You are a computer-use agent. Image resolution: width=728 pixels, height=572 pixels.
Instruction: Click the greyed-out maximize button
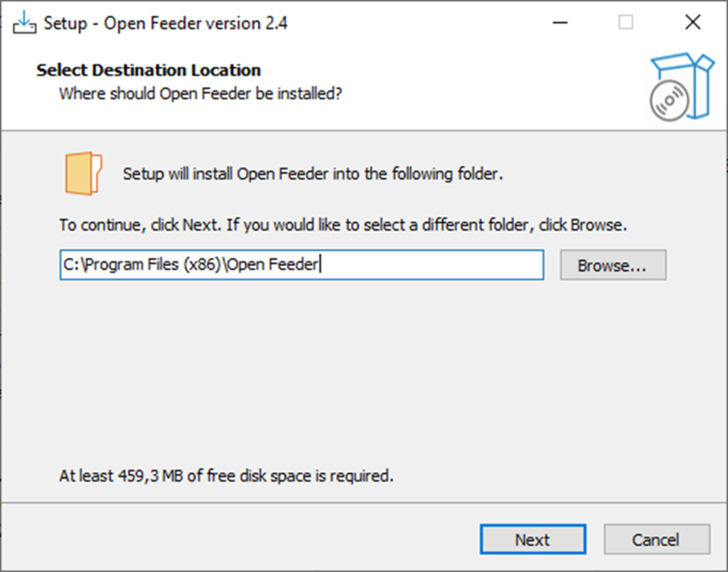[x=626, y=23]
